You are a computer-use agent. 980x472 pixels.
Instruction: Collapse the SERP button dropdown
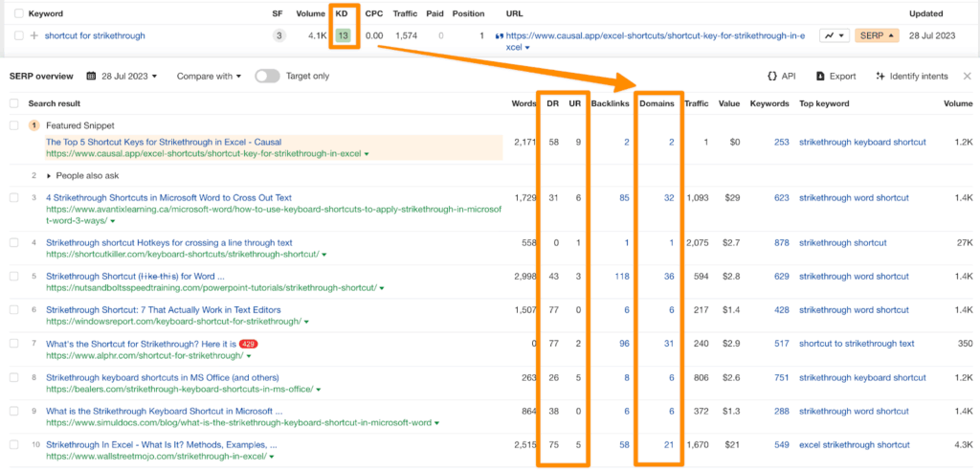click(877, 35)
